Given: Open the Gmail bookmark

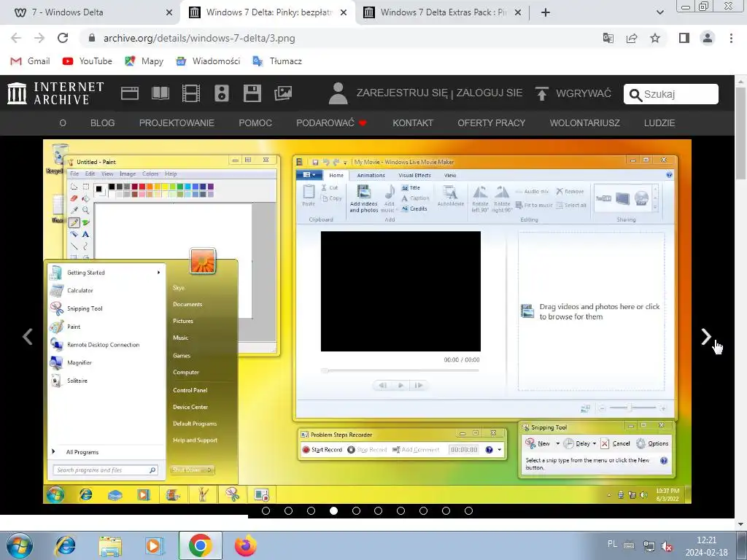Looking at the screenshot, I should (x=30, y=61).
